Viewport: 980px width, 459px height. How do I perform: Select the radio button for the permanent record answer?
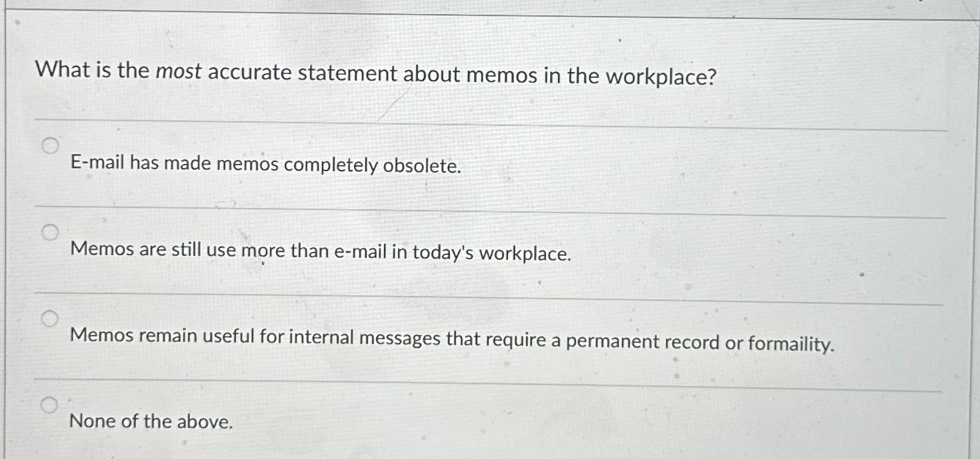coord(51,320)
